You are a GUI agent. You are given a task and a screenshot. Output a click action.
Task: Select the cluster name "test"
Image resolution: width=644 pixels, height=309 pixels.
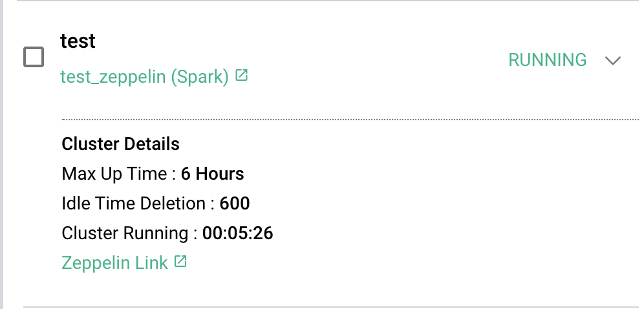(x=78, y=41)
